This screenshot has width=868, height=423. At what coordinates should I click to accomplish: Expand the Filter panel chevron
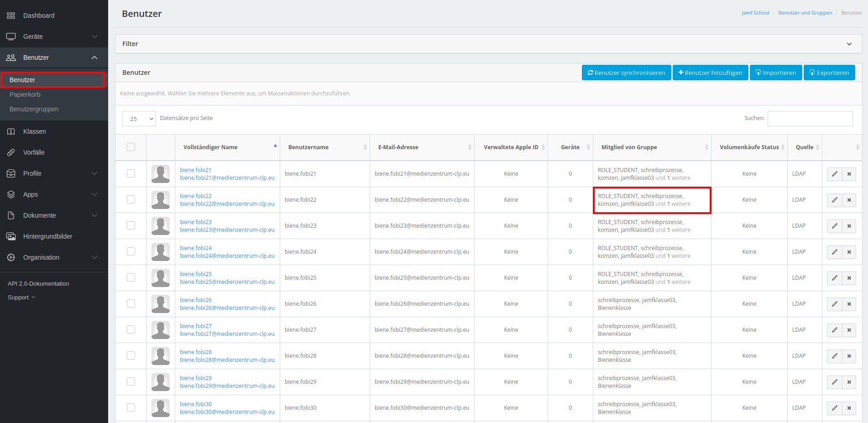click(849, 44)
